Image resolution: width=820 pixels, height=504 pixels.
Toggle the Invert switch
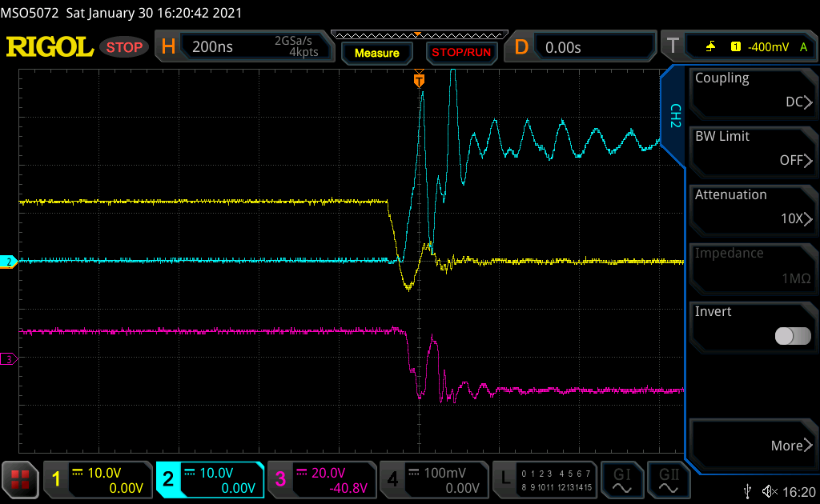tap(793, 336)
